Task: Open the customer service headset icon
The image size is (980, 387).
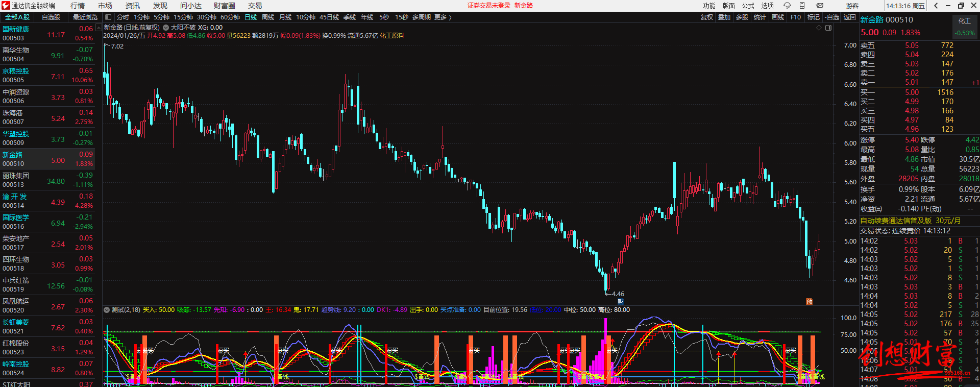Action: coord(787,6)
